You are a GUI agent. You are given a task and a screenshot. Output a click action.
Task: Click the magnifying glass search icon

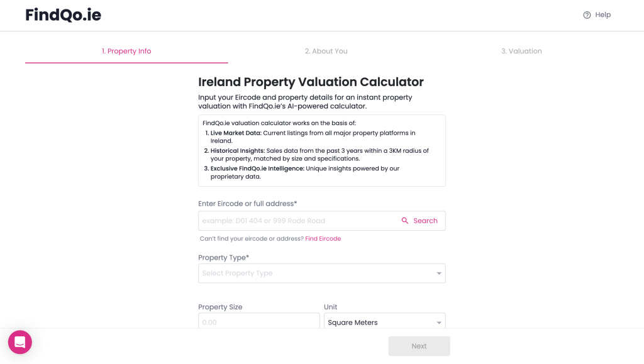pyautogui.click(x=405, y=221)
